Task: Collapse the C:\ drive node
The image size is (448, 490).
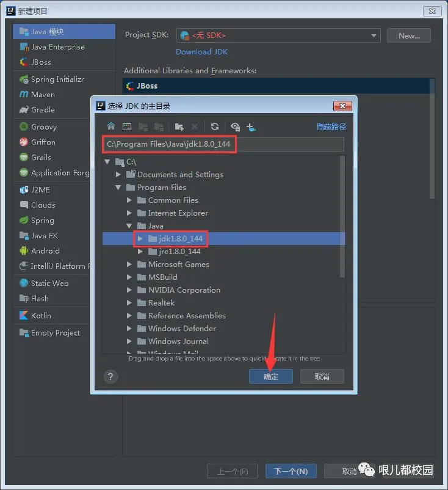Action: click(x=107, y=162)
